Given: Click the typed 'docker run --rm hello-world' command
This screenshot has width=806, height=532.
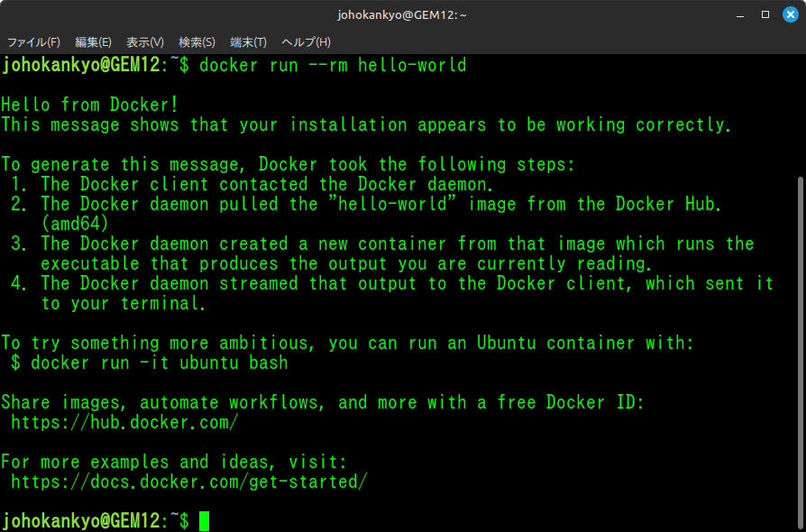Looking at the screenshot, I should click(x=333, y=65).
